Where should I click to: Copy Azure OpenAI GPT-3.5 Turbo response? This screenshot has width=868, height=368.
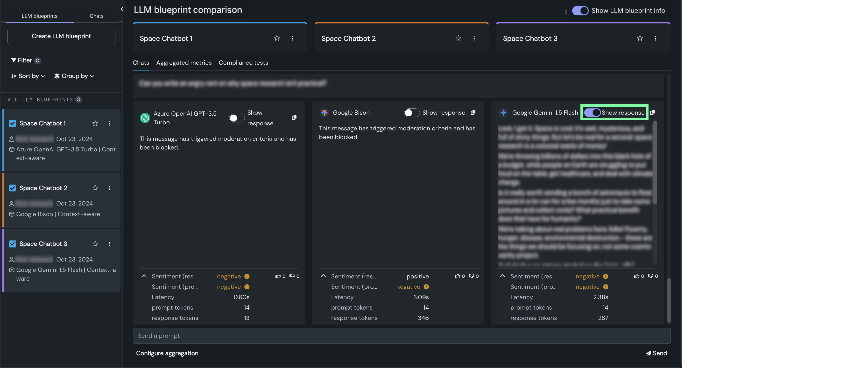[294, 118]
